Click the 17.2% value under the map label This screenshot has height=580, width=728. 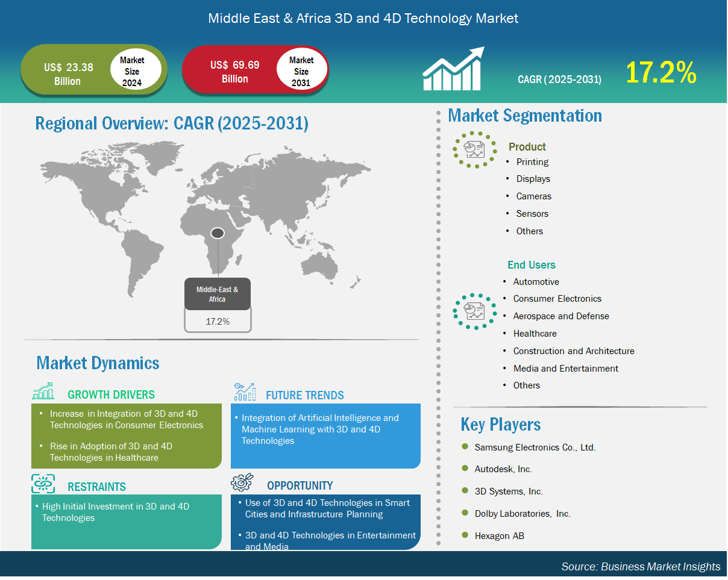click(218, 321)
